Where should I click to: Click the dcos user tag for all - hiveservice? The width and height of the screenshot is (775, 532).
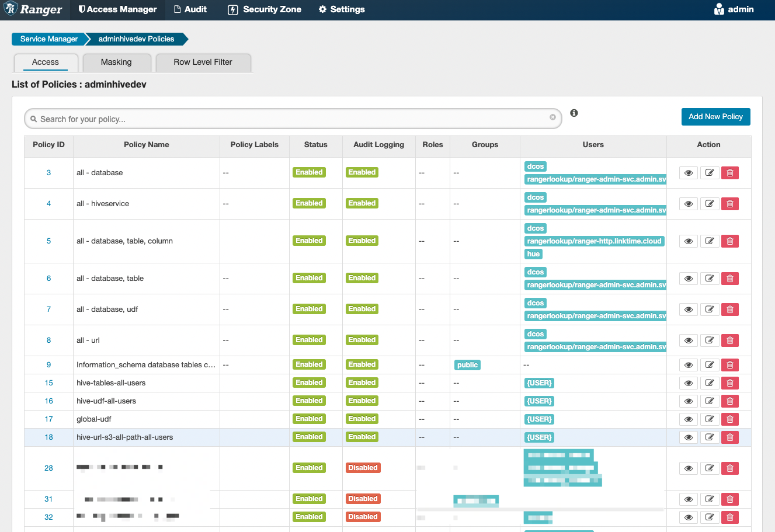tap(535, 197)
